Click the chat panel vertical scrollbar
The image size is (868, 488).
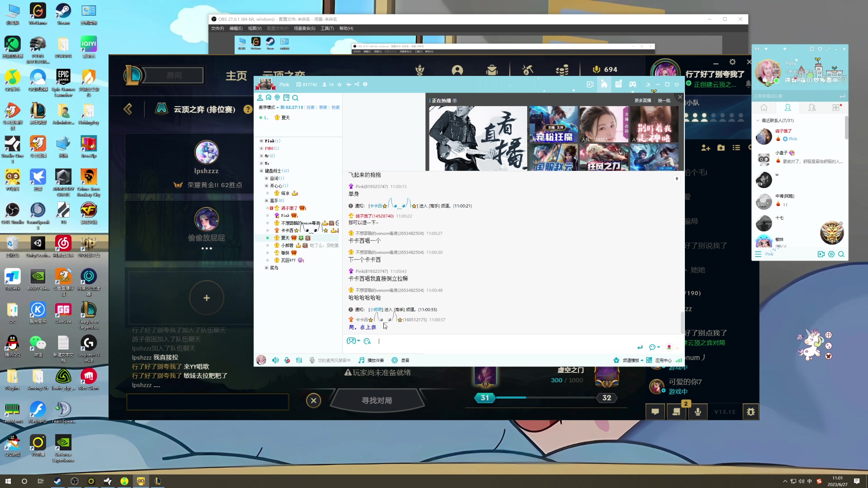click(x=682, y=322)
